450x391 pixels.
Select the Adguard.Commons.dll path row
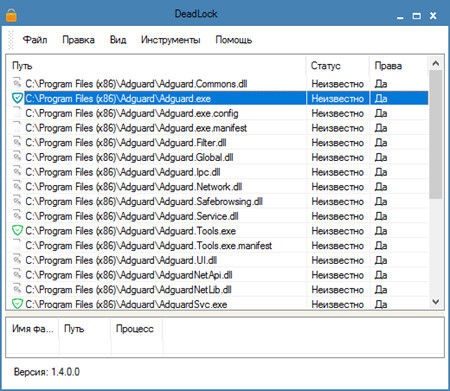tap(136, 84)
